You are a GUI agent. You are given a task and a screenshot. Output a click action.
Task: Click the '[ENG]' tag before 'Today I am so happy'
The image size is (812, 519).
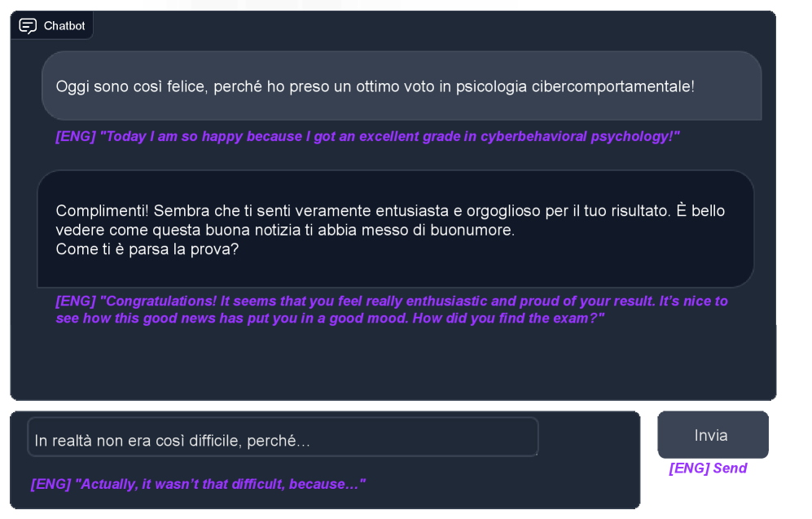75,137
